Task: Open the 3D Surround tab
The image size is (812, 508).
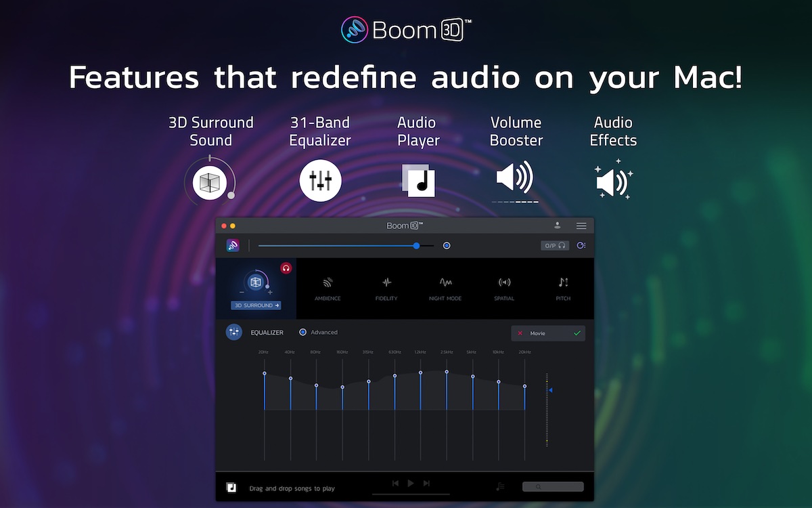Action: 256,305
